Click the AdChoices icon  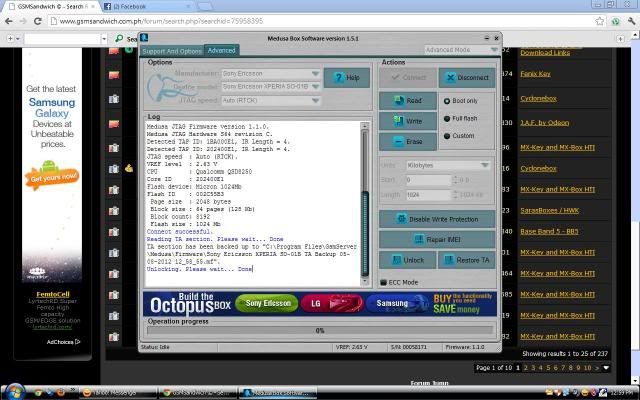tap(77, 342)
